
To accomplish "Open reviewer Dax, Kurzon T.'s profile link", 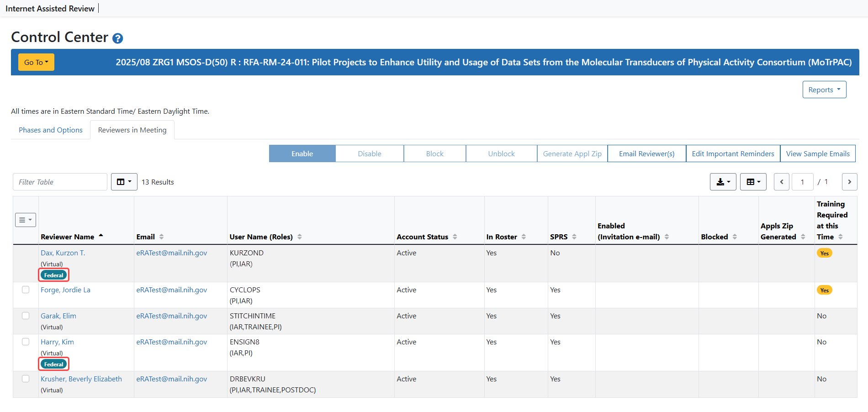I will click(63, 253).
